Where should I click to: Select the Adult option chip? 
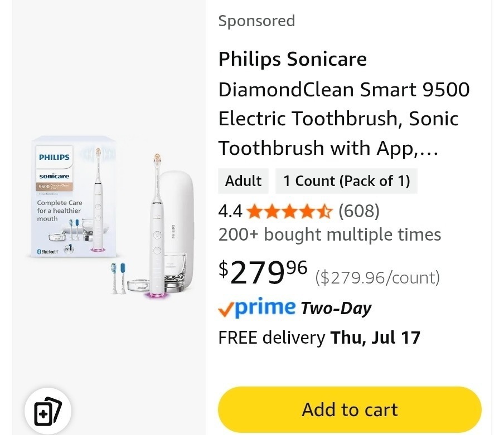tap(243, 181)
